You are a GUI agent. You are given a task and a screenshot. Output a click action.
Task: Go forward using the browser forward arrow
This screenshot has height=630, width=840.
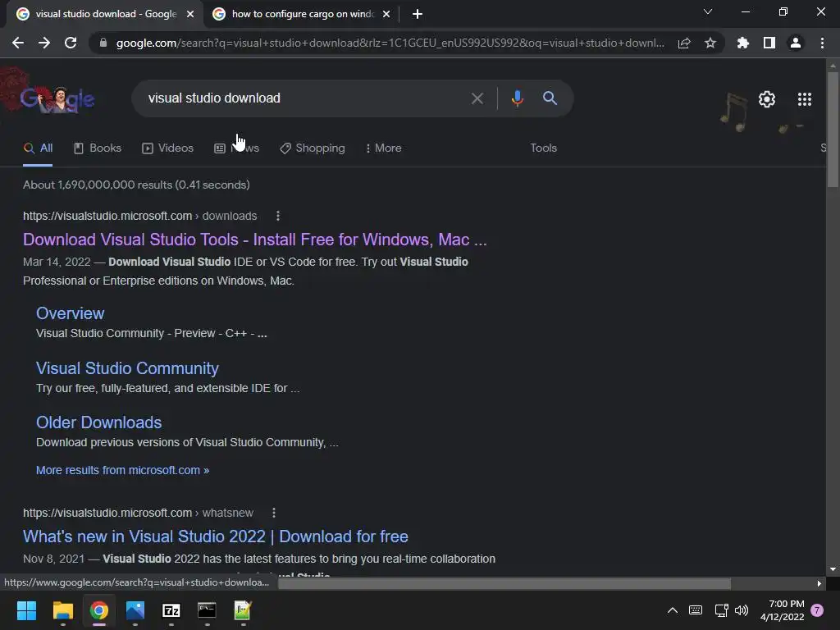click(x=44, y=43)
